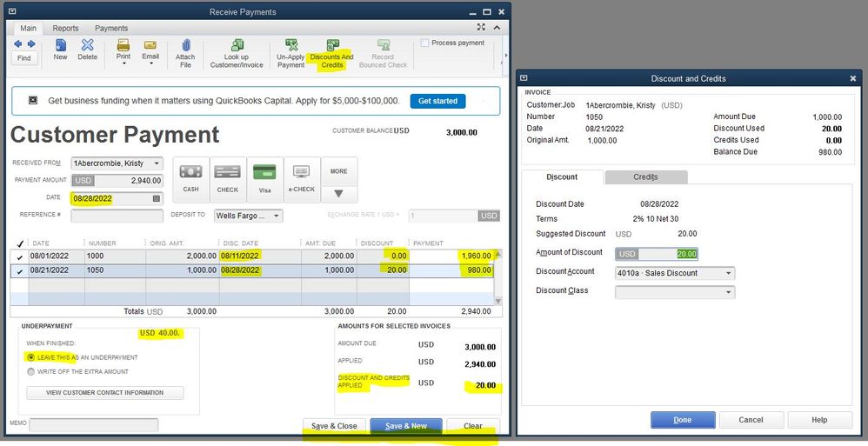The height and width of the screenshot is (446, 868).
Task: Switch to Credits tab in dialog
Action: pyautogui.click(x=646, y=177)
